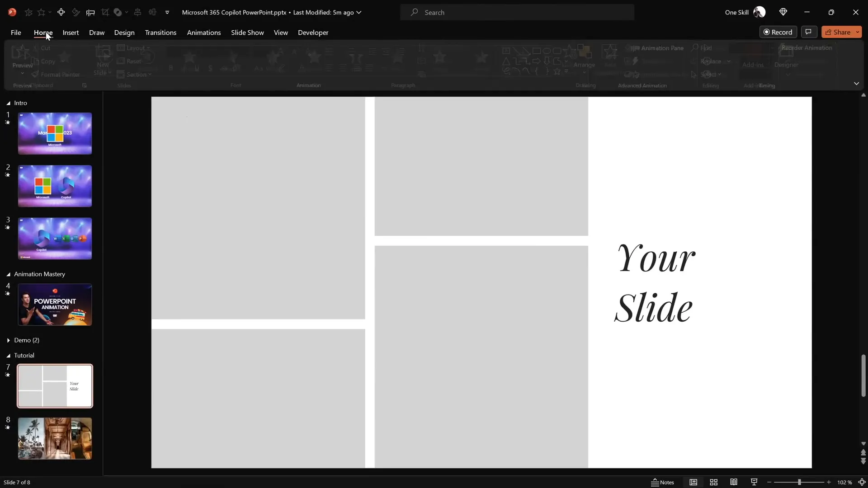Screen dimensions: 868x488
Task: Open the Comments pane icon
Action: pyautogui.click(x=809, y=32)
